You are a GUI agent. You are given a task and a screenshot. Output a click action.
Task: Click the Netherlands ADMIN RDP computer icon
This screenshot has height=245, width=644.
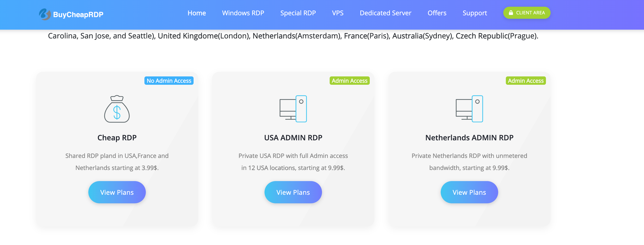469,109
